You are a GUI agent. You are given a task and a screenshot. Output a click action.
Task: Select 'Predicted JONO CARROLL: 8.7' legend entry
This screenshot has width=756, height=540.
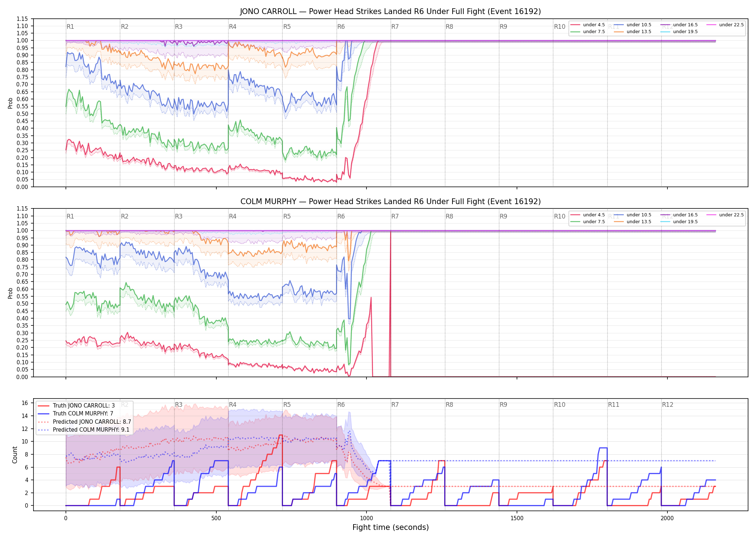click(x=84, y=422)
